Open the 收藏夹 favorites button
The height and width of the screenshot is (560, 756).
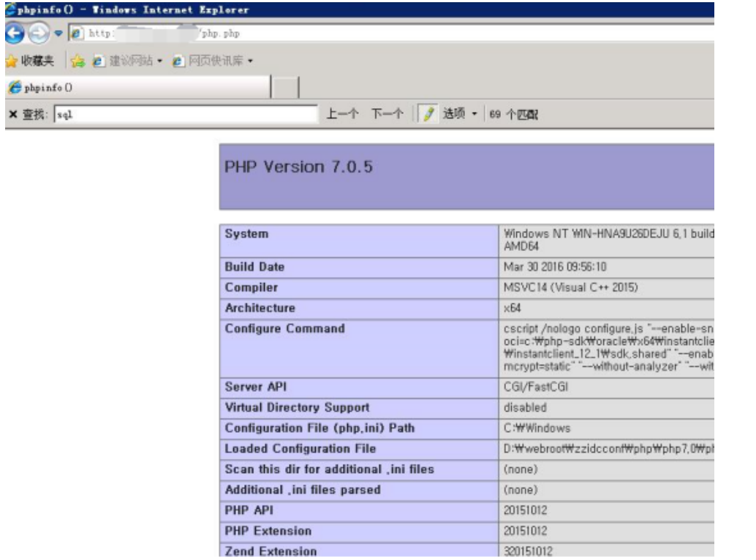(29, 60)
